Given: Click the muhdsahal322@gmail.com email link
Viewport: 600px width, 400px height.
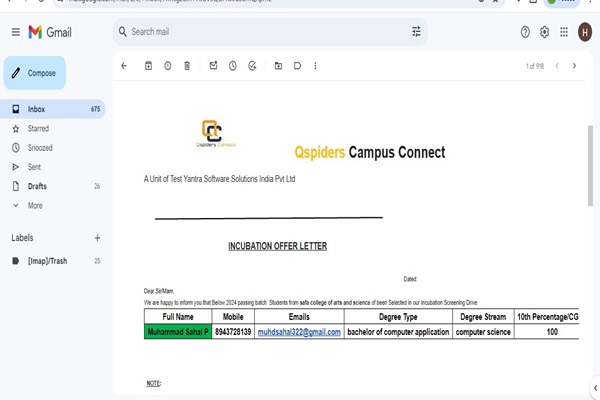Looking at the screenshot, I should [299, 332].
